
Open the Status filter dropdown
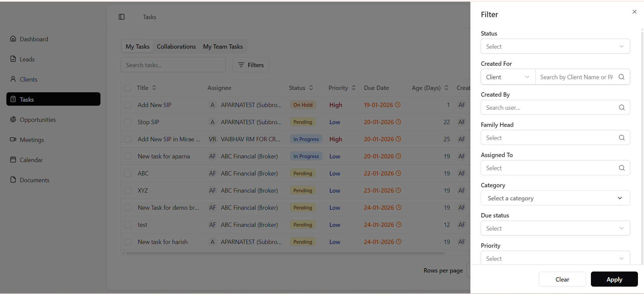pos(555,46)
